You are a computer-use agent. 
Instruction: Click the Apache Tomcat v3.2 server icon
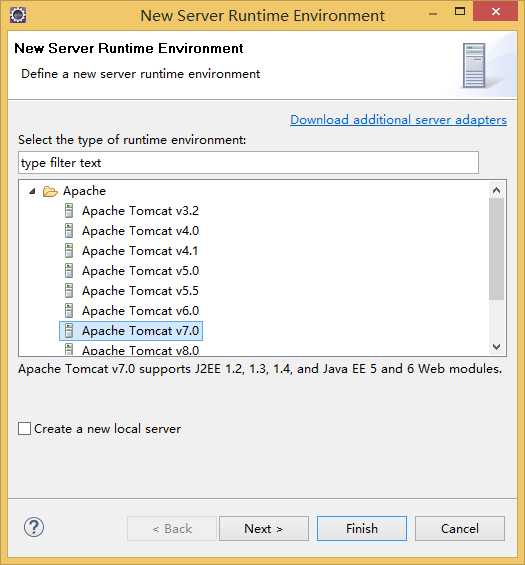coord(69,210)
